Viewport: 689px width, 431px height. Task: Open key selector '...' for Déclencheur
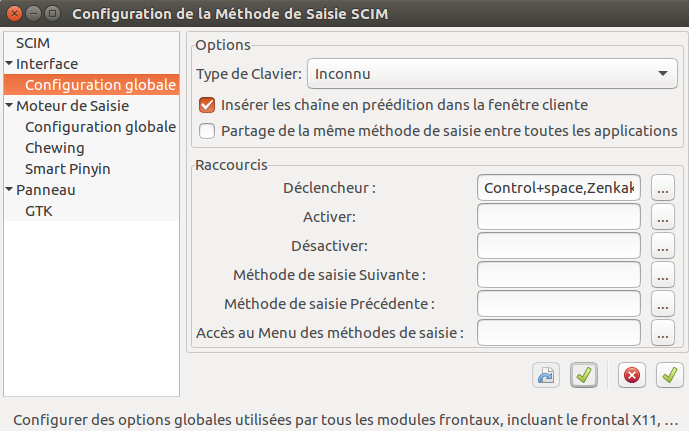click(663, 188)
